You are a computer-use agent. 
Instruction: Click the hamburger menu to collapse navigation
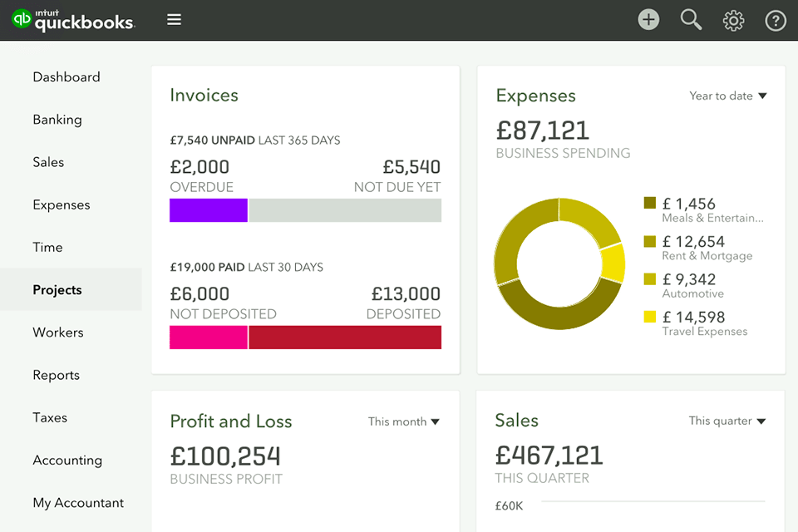point(174,19)
